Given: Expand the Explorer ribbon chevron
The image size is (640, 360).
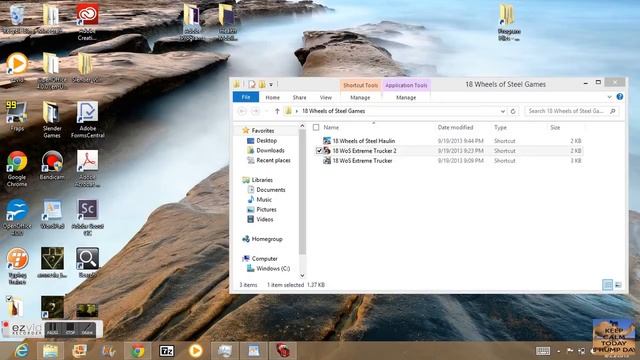Looking at the screenshot, I should click(x=609, y=97).
